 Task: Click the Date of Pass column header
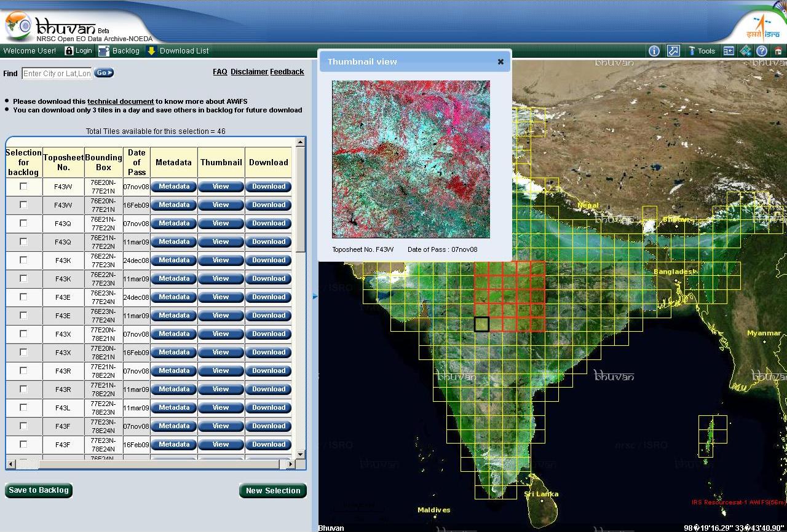136,162
